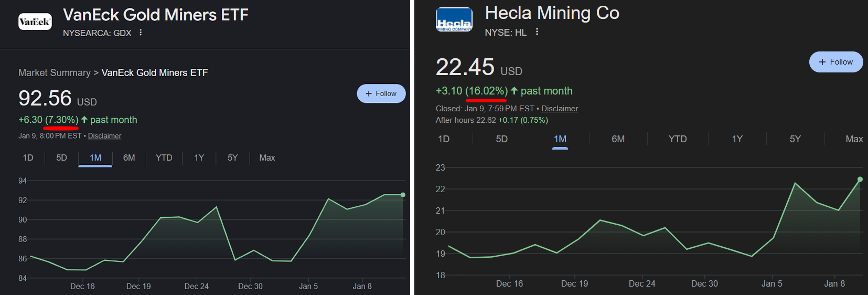Click the Dec 30 date label on the GDX chart
The height and width of the screenshot is (295, 868).
[250, 286]
